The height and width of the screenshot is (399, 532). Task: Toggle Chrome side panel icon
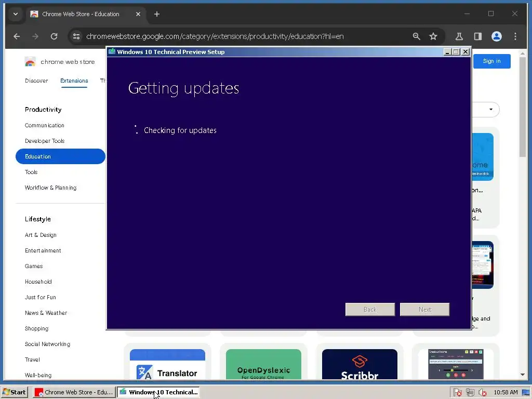click(478, 36)
